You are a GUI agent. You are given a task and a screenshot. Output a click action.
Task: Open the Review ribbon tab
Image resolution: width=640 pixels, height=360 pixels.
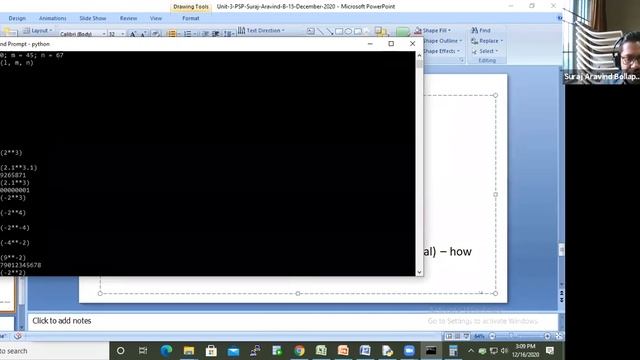tap(128, 18)
